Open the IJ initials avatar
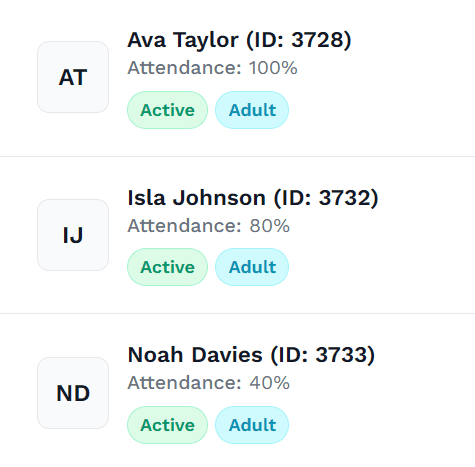Viewport: 475px width, 467px height. click(73, 235)
